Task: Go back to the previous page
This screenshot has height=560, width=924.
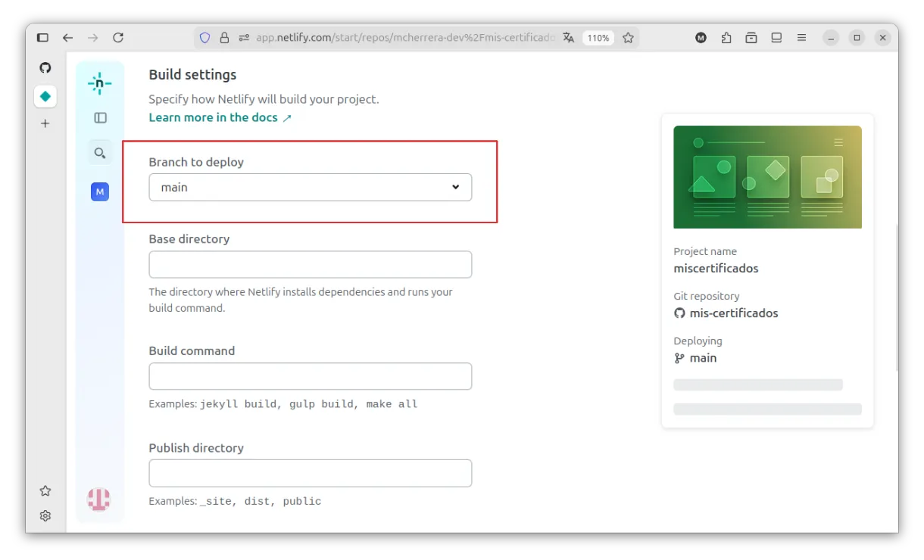Action: pyautogui.click(x=68, y=38)
